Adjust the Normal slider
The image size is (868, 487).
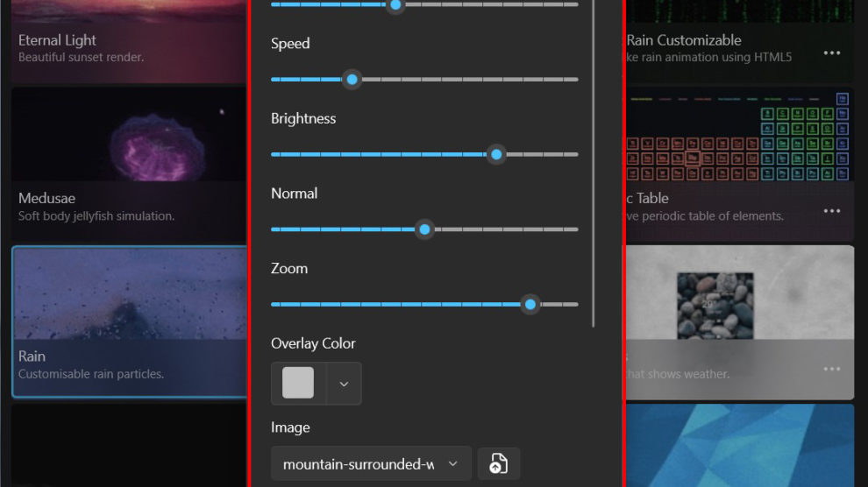tap(424, 229)
